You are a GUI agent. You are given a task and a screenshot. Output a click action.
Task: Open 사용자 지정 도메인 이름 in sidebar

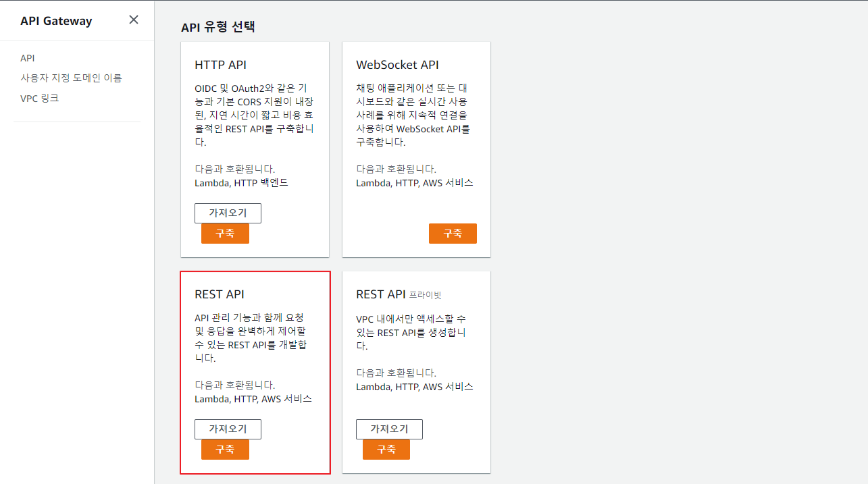71,78
